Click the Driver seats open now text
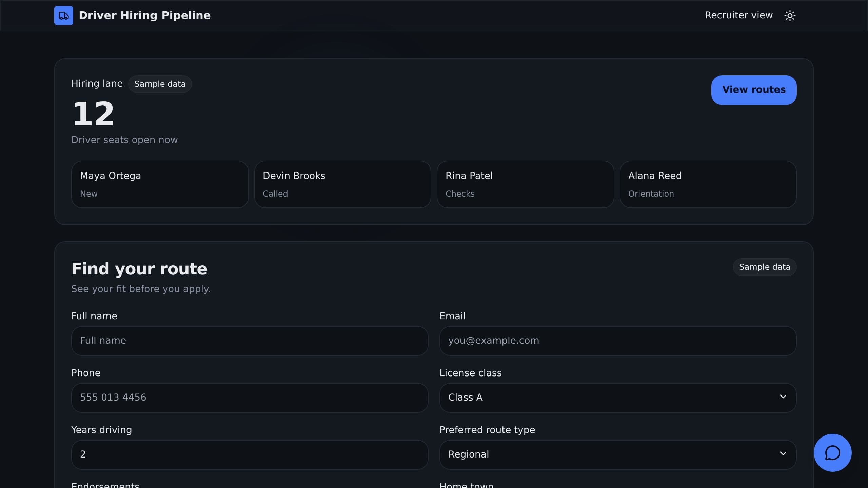 [124, 140]
